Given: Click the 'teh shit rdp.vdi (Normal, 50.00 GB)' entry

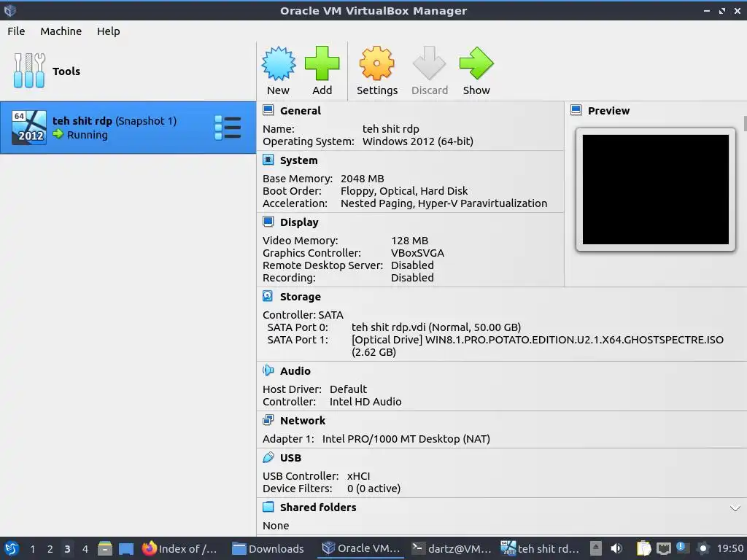Looking at the screenshot, I should pos(436,327).
